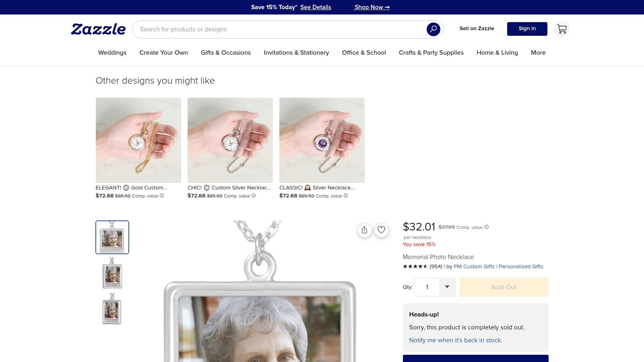Select the second necklace thumbnail image
The width and height of the screenshot is (644, 362).
tap(112, 274)
